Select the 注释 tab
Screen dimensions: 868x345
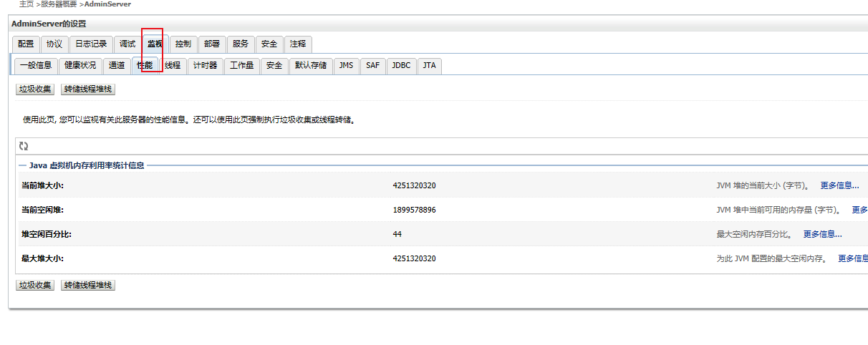point(298,44)
